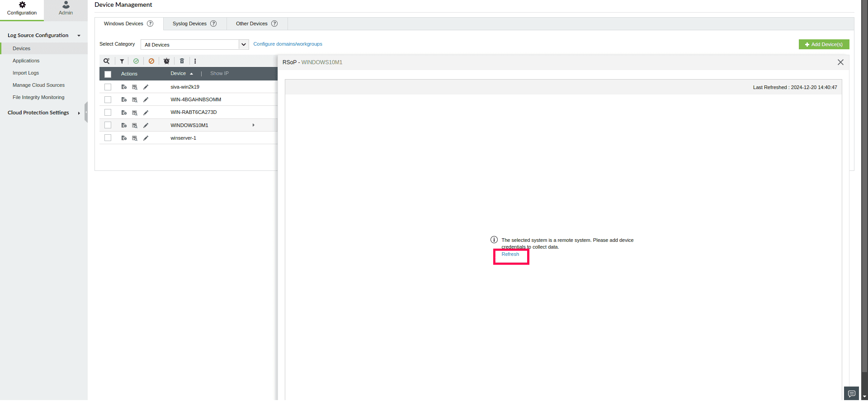Collapse the left sidebar handle
Screen dimensions: 868x401
tap(86, 113)
